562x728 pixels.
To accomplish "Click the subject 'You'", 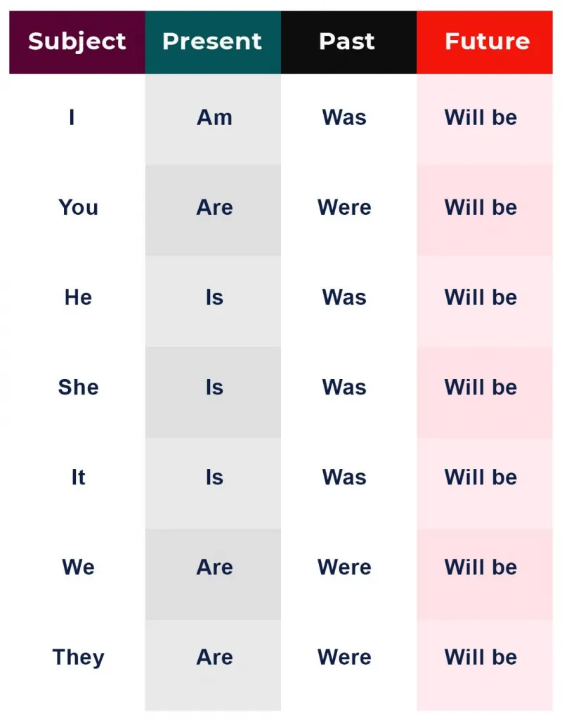I will point(78,207).
